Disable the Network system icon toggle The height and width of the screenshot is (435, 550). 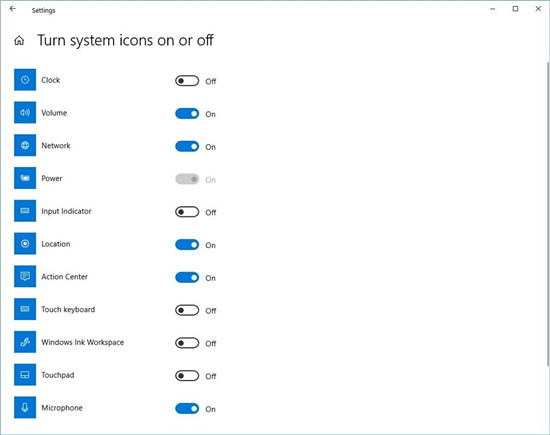click(x=187, y=146)
